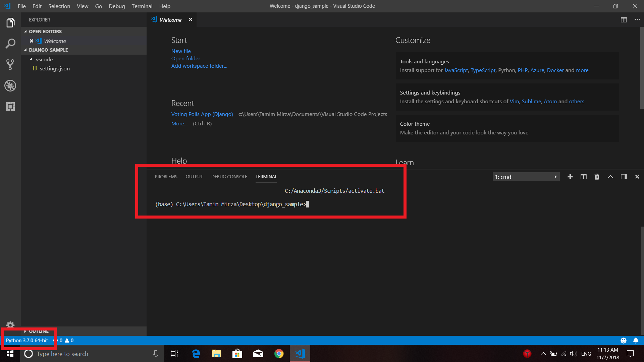644x362 pixels.
Task: Launch Microsoft Edge from taskbar
Action: coord(196,354)
